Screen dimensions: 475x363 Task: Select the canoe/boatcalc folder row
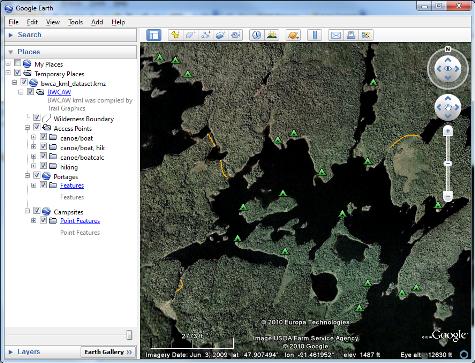tap(82, 157)
